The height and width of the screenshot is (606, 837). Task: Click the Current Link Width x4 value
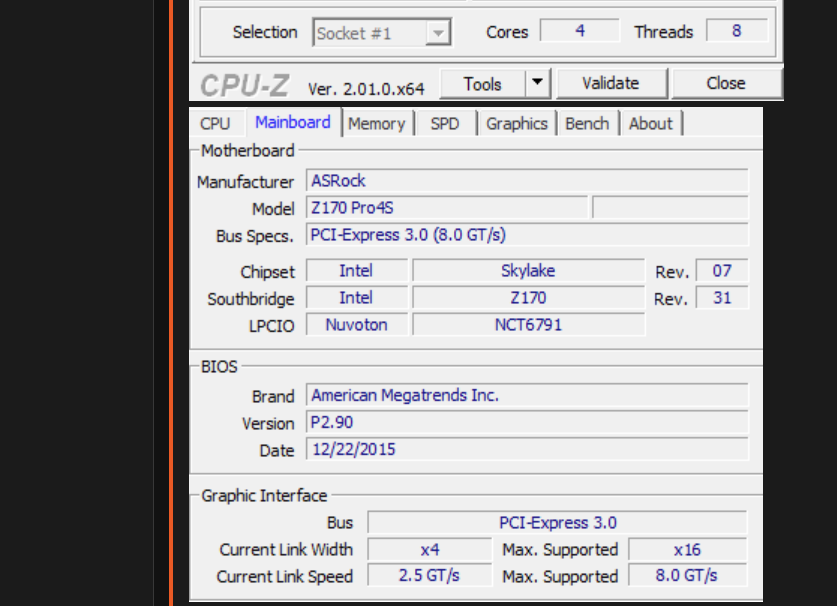429,549
